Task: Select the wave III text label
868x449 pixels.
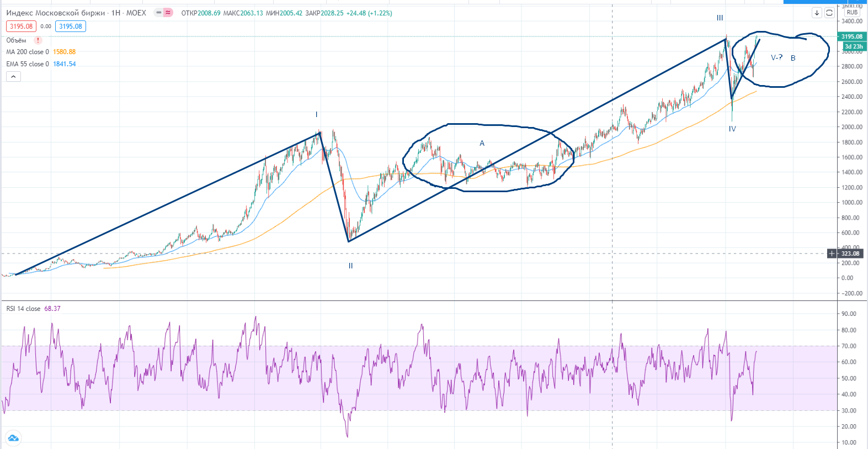Action: tap(720, 18)
